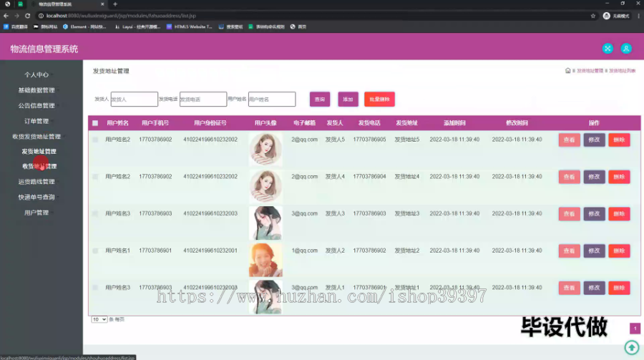This screenshot has width=644, height=360.
Task: Click 查看 for the 发货人2 row
Action: (570, 250)
